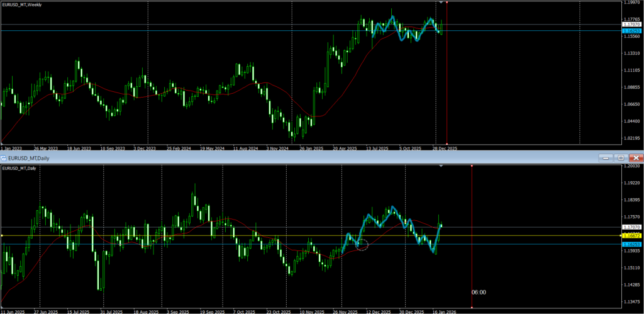Select the dashed circle marker on Daily chart

coord(362,245)
